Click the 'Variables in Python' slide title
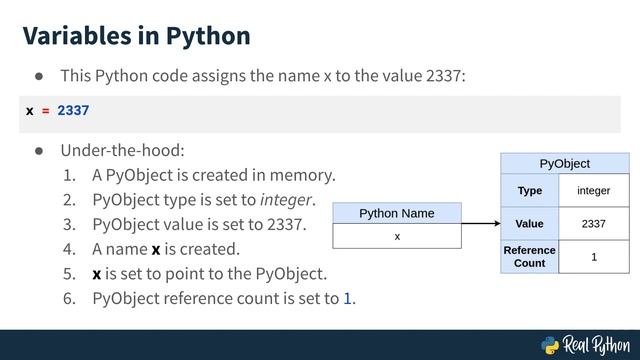 [x=136, y=36]
